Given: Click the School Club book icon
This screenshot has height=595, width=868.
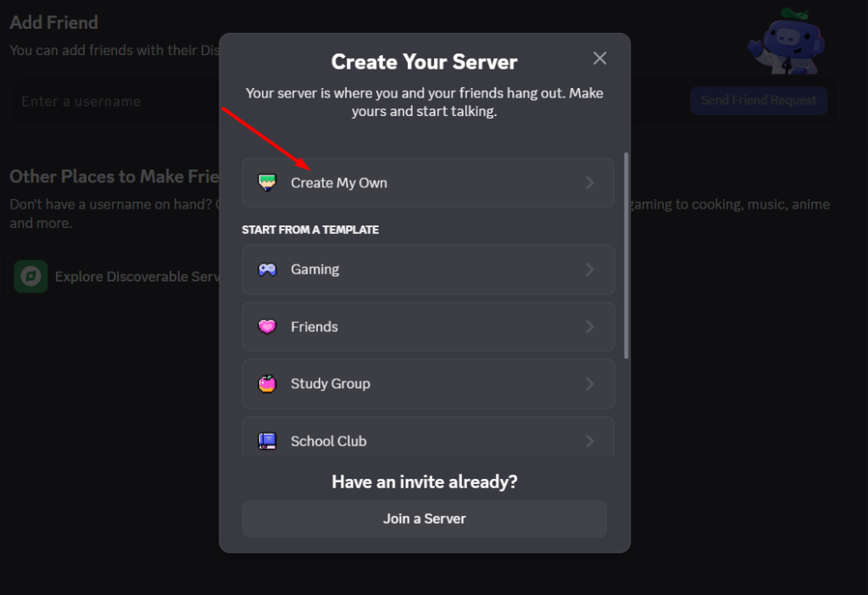Looking at the screenshot, I should [x=267, y=441].
